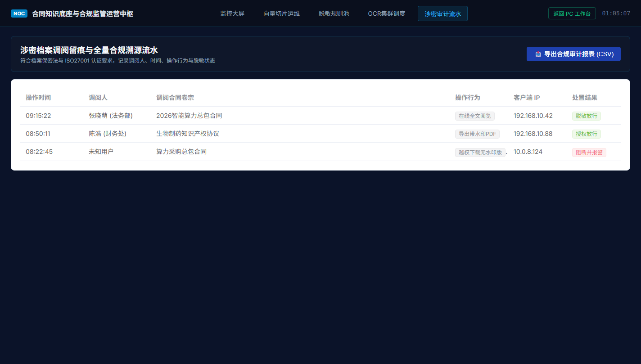The image size is (641, 364).
Task: Click the 处置结果 column header
Action: (585, 98)
